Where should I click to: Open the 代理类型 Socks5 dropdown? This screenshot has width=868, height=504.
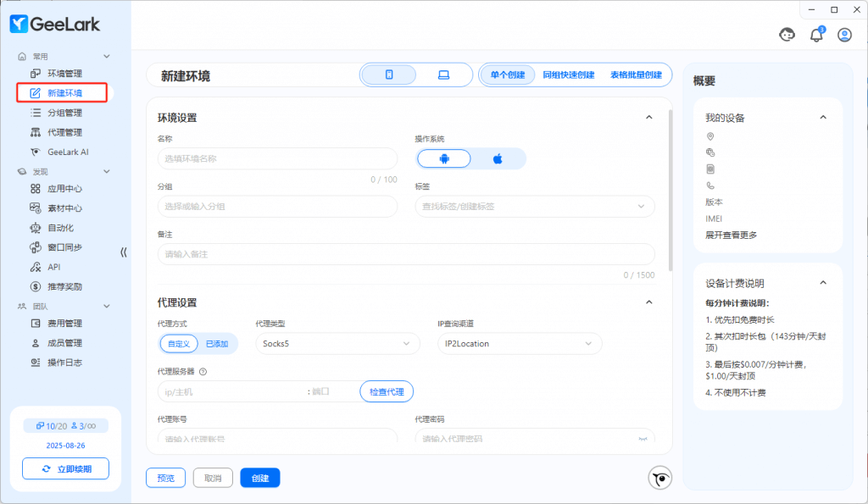pyautogui.click(x=337, y=343)
